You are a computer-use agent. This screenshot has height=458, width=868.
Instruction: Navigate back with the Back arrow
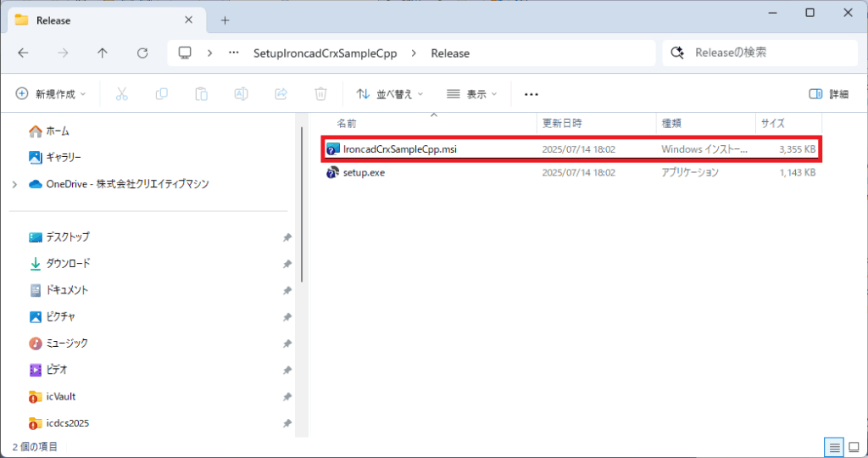(x=23, y=53)
